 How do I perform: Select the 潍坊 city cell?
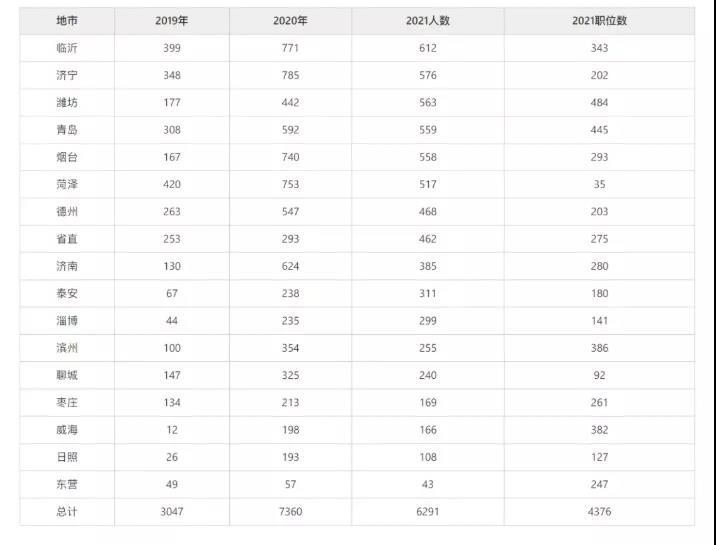click(67, 102)
